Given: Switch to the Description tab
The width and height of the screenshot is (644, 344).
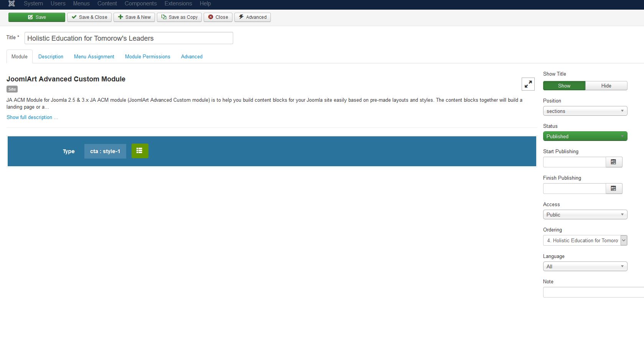Looking at the screenshot, I should click(x=51, y=56).
